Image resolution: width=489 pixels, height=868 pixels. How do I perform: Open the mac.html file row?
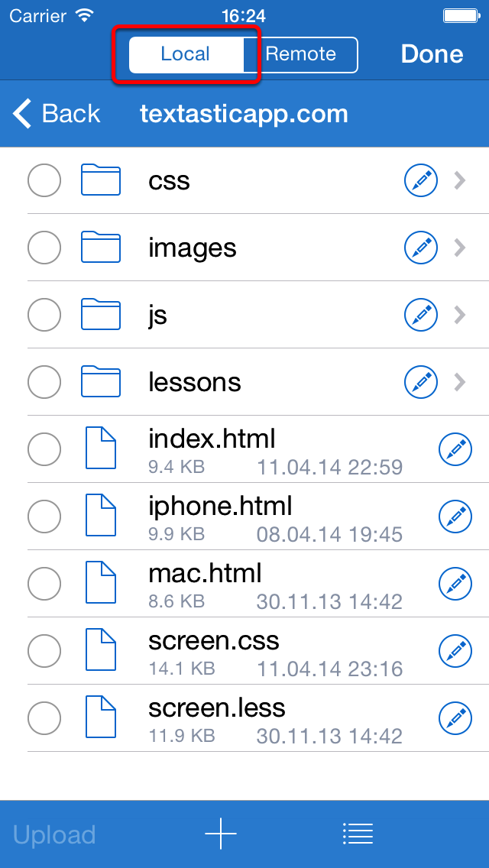coord(244,584)
